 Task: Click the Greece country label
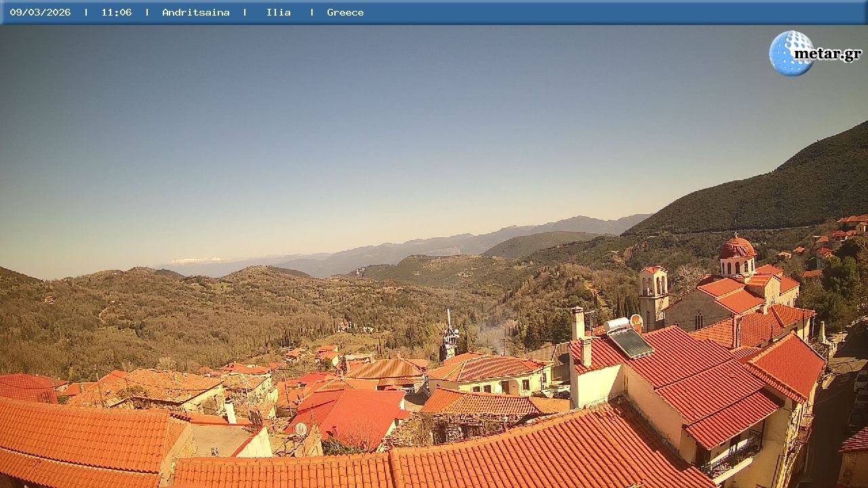(x=345, y=12)
